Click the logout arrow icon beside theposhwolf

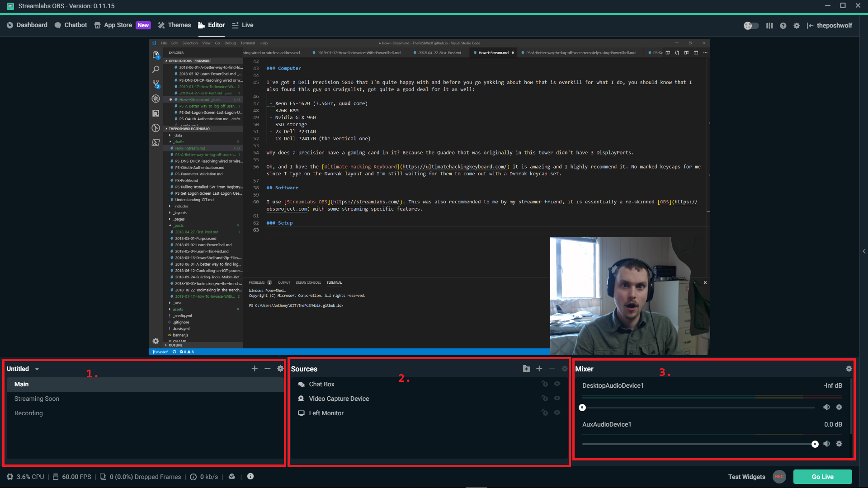point(810,26)
